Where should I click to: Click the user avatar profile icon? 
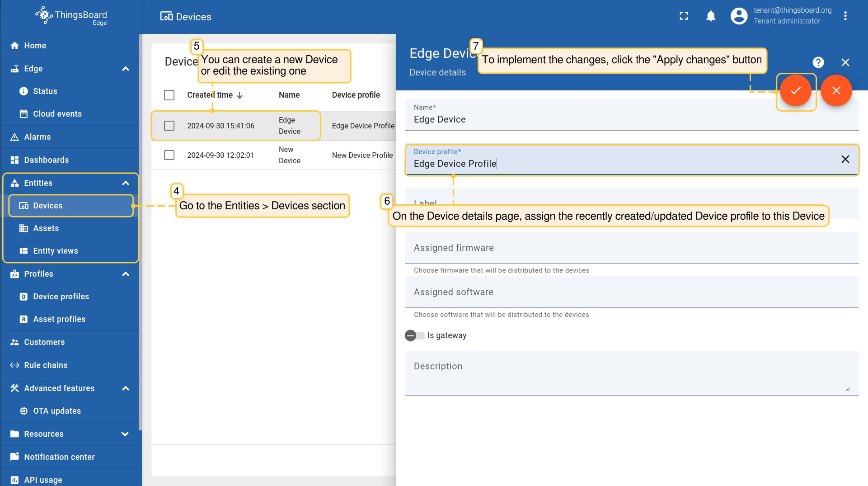pyautogui.click(x=739, y=16)
